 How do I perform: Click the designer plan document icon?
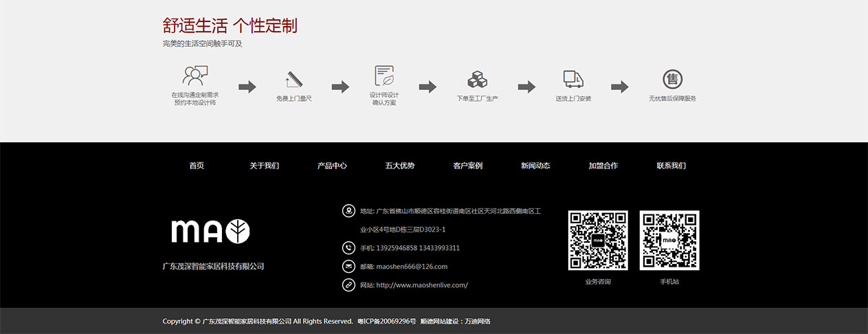pyautogui.click(x=384, y=76)
